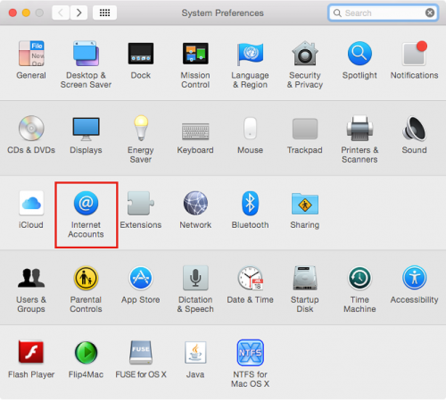Click the yellow minimize window button

coord(26,13)
